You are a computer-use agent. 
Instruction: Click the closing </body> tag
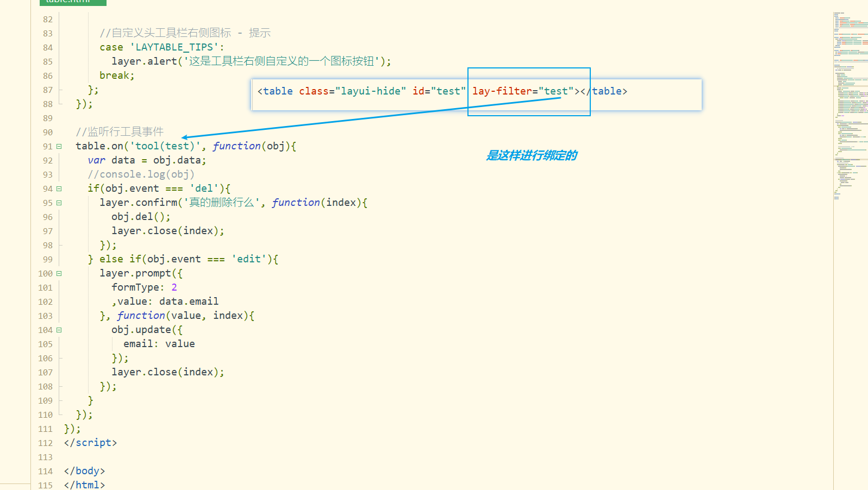click(x=84, y=471)
